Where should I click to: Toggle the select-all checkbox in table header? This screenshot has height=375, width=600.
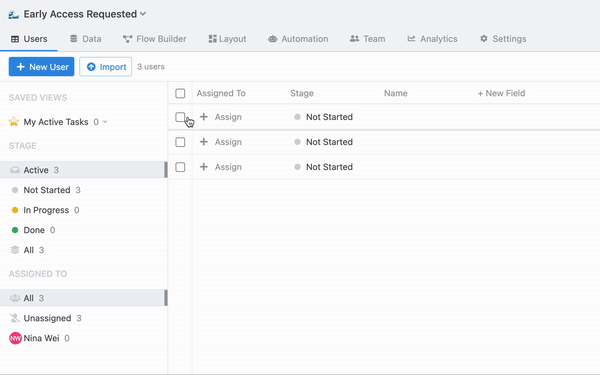click(180, 93)
